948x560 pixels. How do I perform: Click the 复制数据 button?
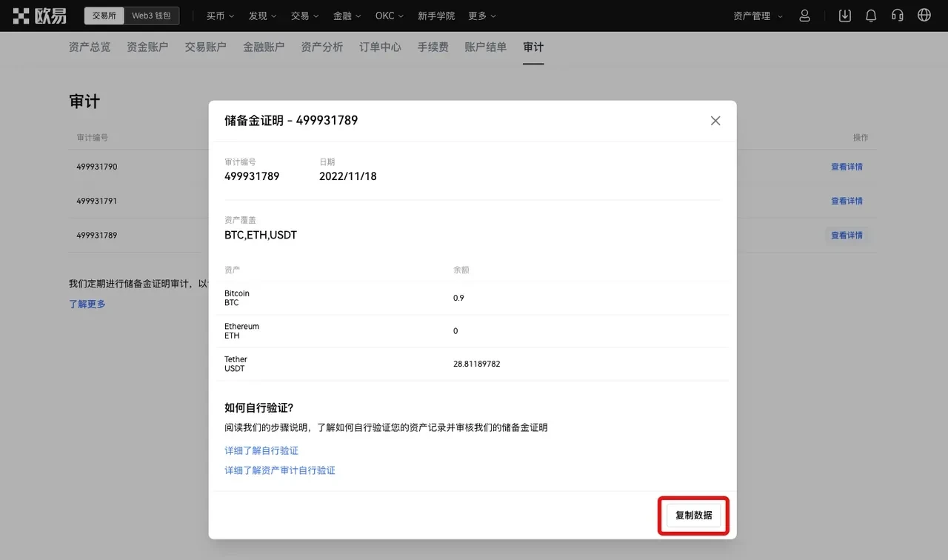pyautogui.click(x=693, y=515)
